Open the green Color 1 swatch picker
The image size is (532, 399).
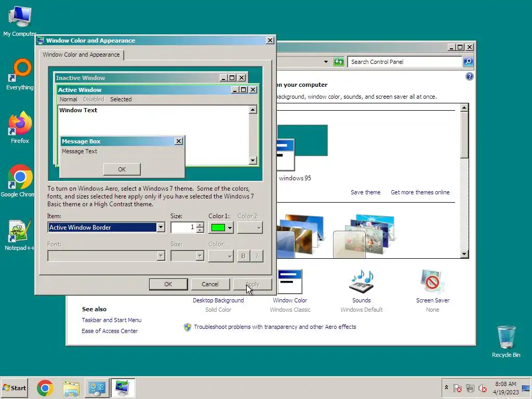coord(221,228)
